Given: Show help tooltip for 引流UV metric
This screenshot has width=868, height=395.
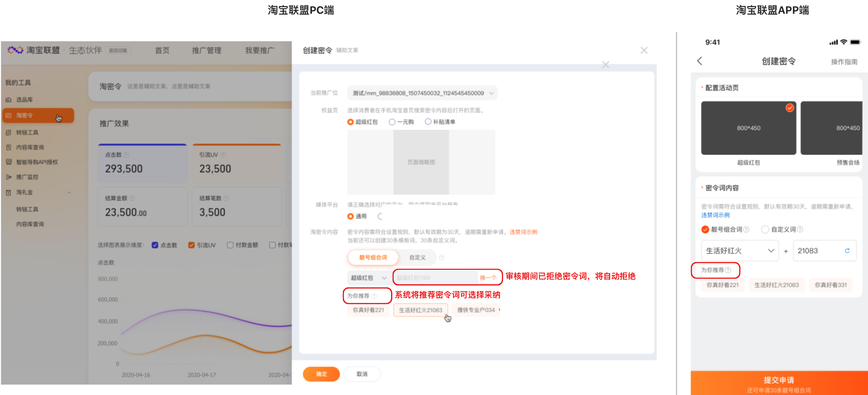Looking at the screenshot, I should [223, 155].
